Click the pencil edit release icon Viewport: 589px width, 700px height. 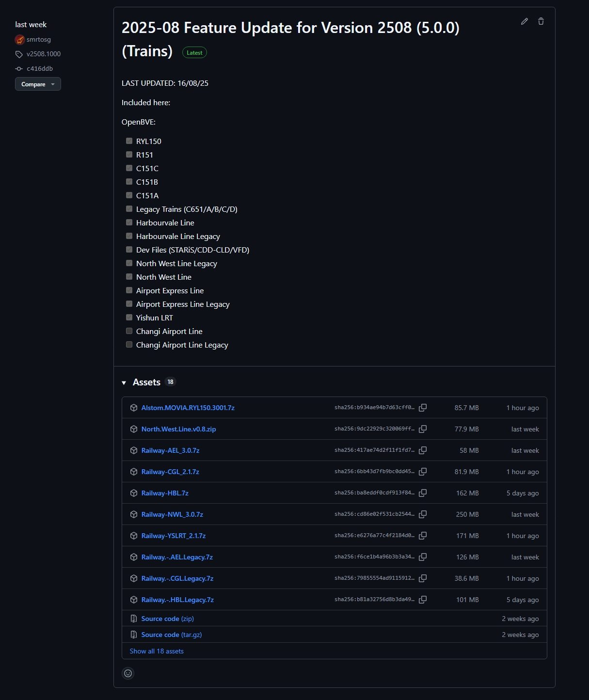coord(524,21)
